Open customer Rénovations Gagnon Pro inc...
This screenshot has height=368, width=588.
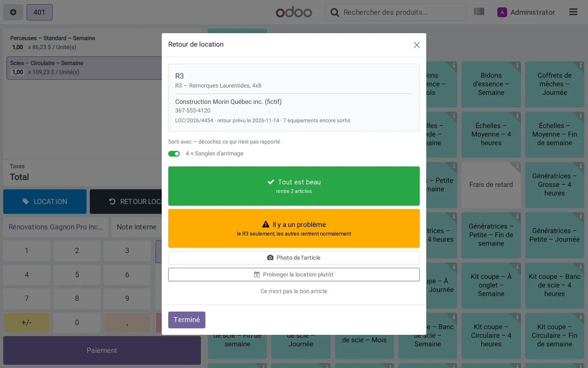(56, 227)
